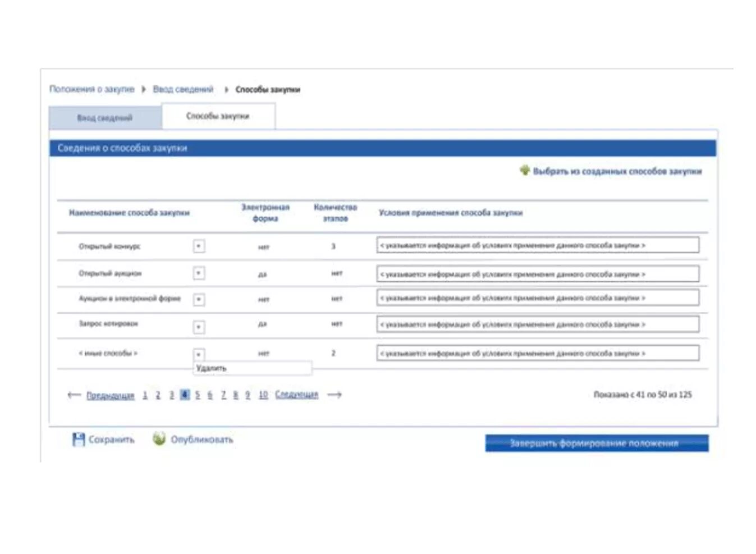This screenshot has width=756, height=554.
Task: Open dropdown for Аукцион в электронной форме row
Action: pos(199,300)
